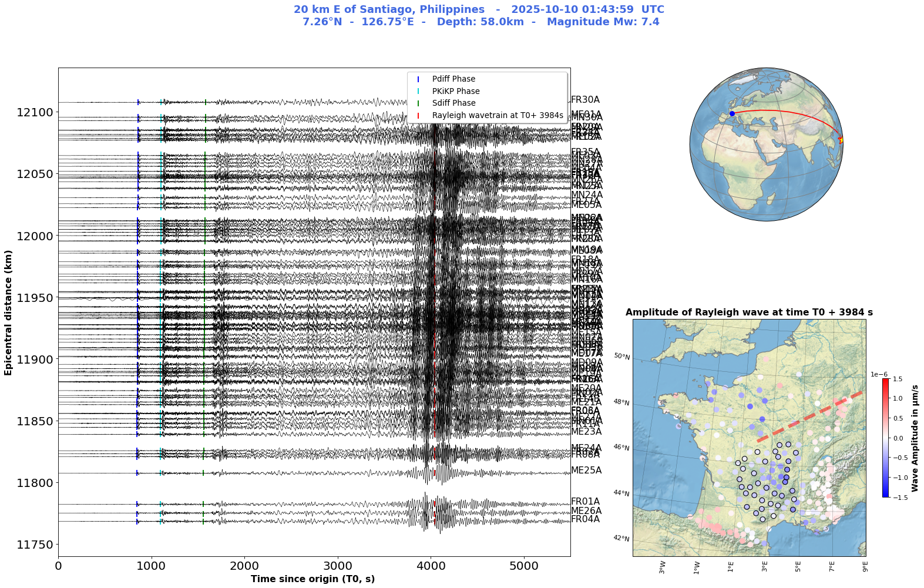Click the blue Pdiff Phase legend marker

[418, 79]
